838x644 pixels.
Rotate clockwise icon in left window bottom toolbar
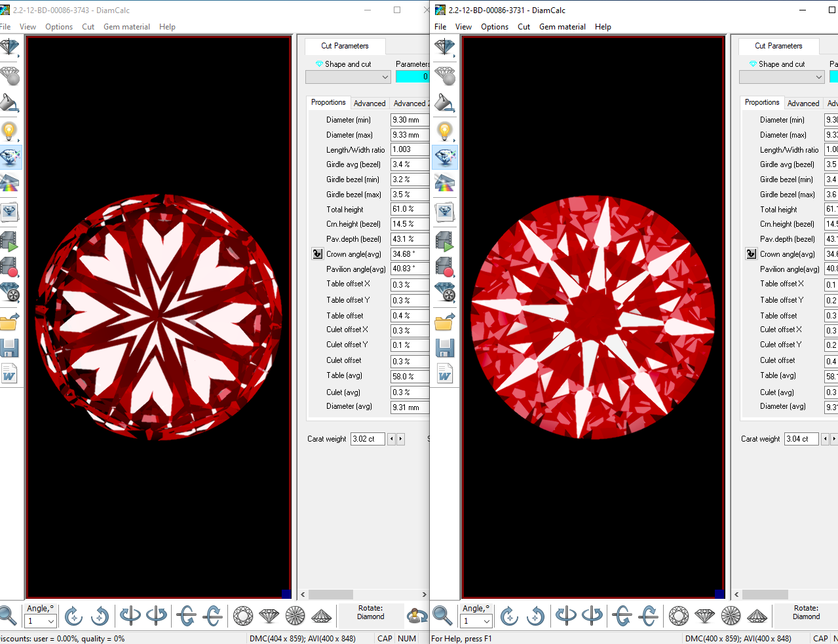point(74,616)
